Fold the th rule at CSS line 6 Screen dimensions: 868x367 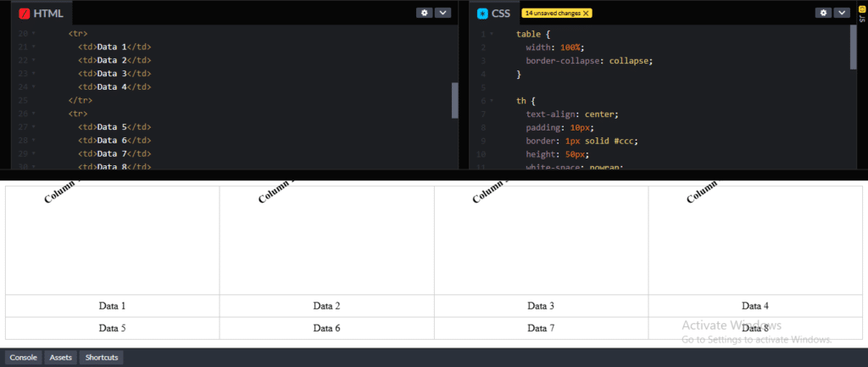pos(491,101)
